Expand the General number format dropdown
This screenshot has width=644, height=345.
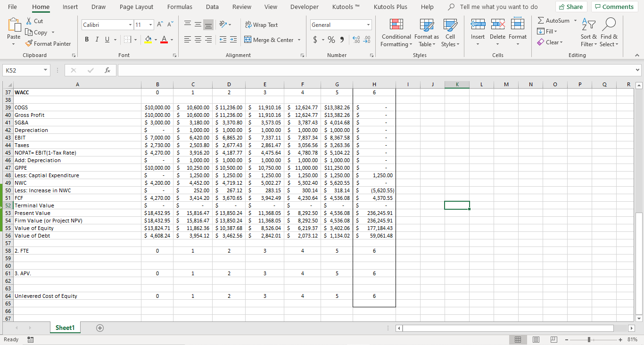[368, 25]
